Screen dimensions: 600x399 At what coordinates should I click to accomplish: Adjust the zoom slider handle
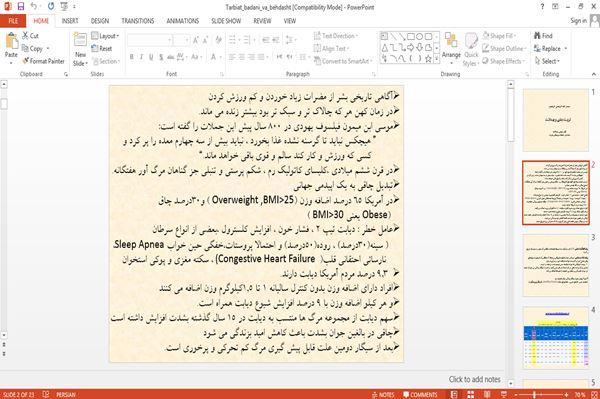pos(534,394)
